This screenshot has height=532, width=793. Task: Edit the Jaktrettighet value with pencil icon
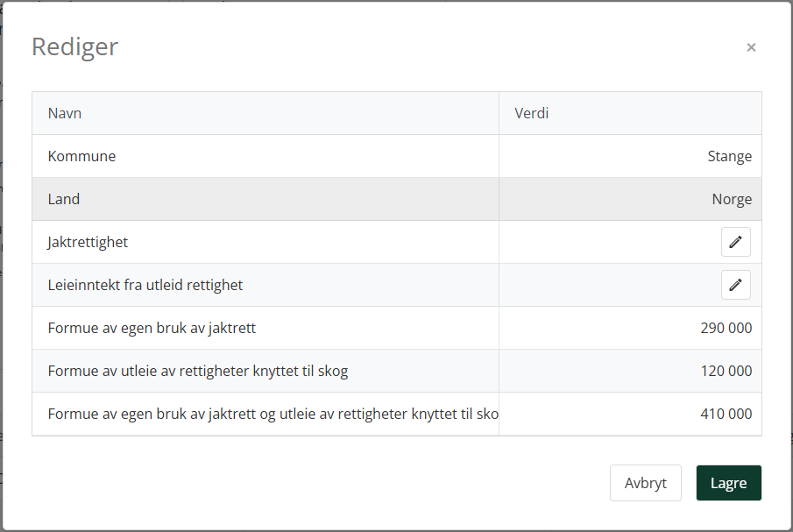click(x=735, y=242)
